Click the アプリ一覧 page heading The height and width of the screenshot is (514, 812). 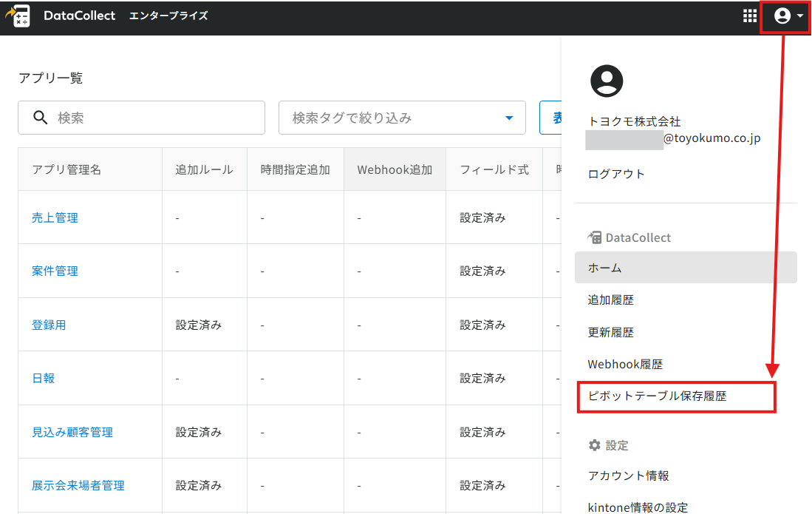[x=51, y=78]
